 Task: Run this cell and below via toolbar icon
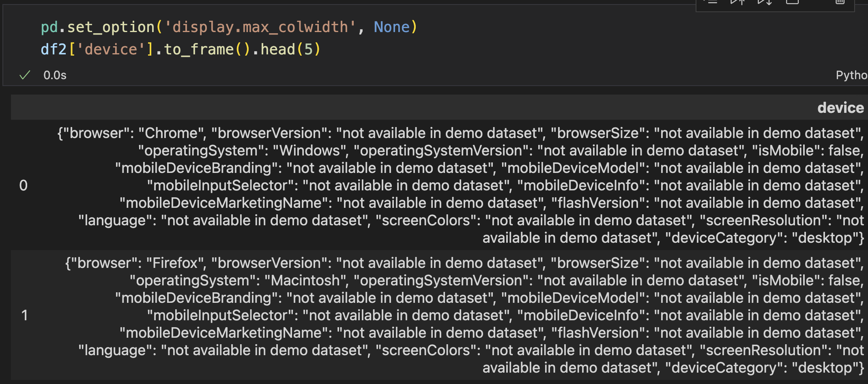pos(765,2)
